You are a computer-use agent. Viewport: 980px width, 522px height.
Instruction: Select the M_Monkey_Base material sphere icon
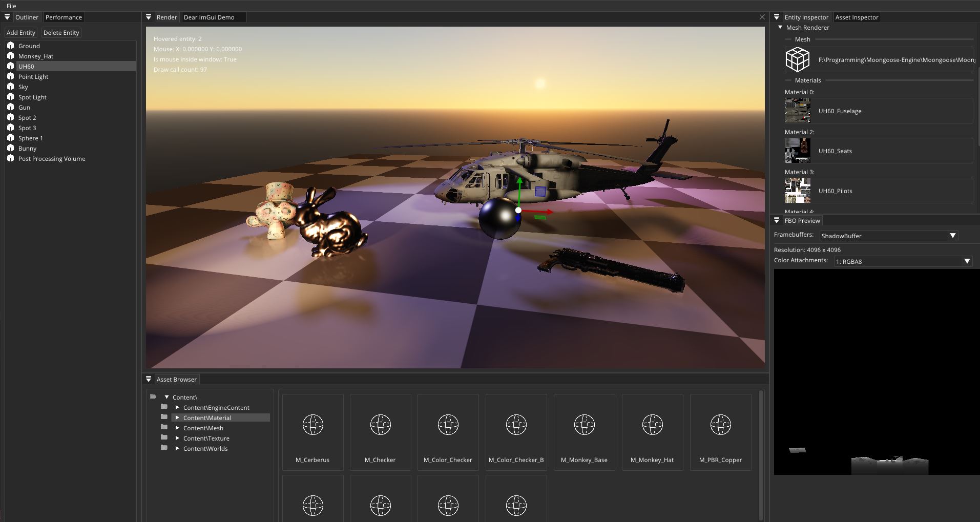[584, 425]
